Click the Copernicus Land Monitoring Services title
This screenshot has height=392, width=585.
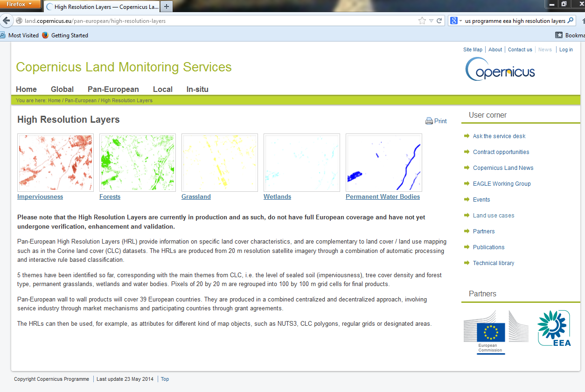pyautogui.click(x=124, y=67)
